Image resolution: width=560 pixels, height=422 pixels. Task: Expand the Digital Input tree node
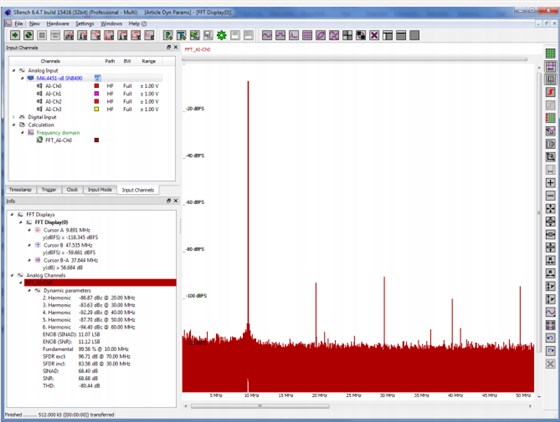[x=14, y=117]
